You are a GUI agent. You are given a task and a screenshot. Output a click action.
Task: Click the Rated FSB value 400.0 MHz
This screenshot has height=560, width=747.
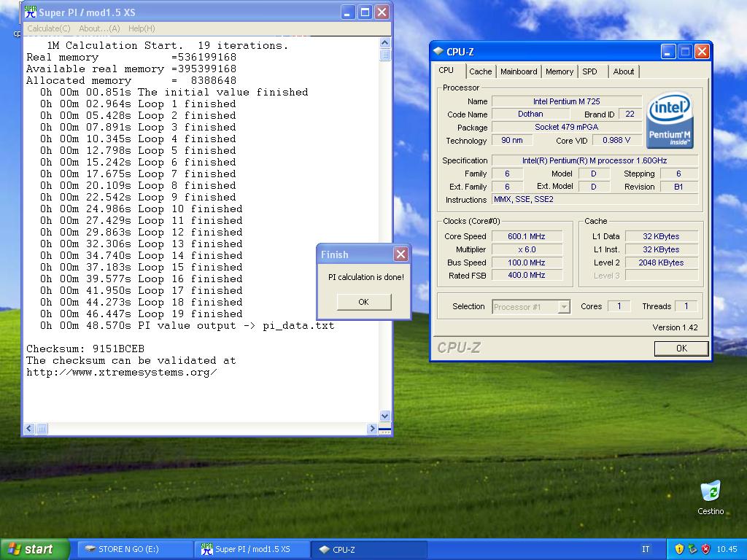pyautogui.click(x=527, y=275)
